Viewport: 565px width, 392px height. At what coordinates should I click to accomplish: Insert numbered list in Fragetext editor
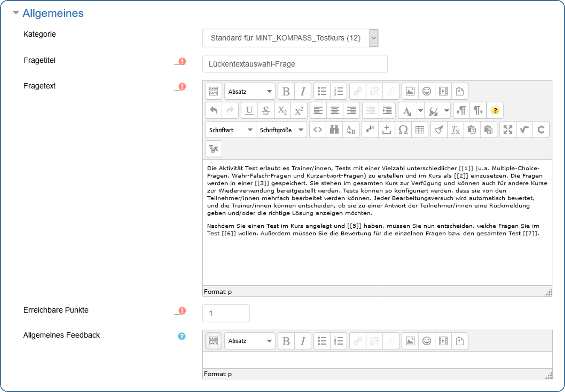click(339, 91)
